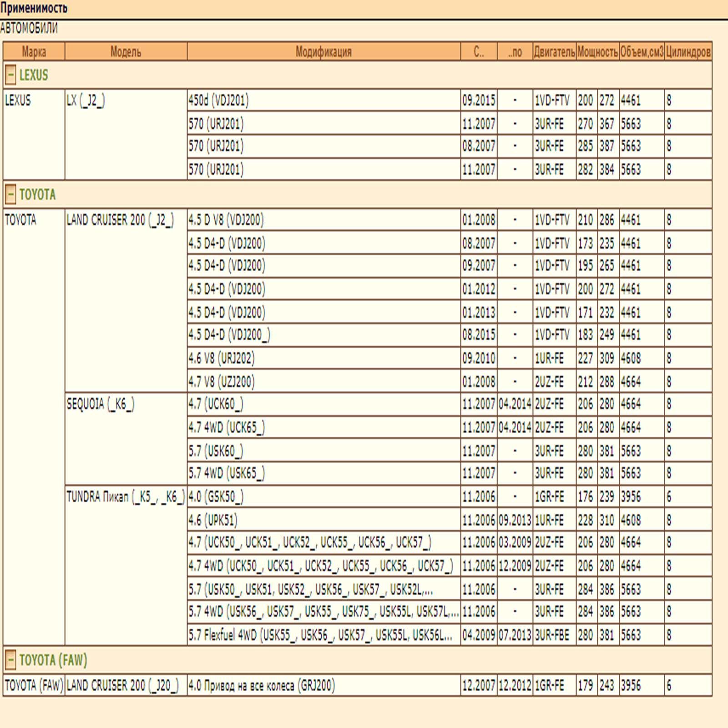This screenshot has height=728, width=728.
Task: Click the 5.7 Flexfuel 4WD modification
Action: 324,635
